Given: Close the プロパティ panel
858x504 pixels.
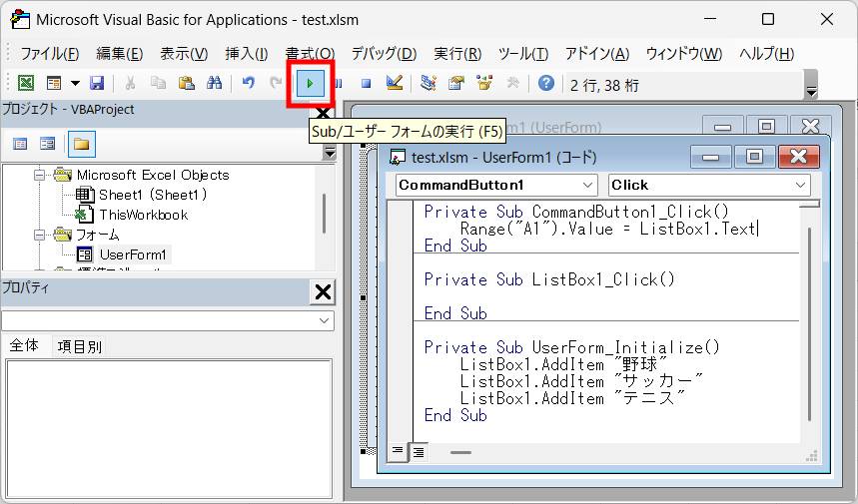Looking at the screenshot, I should click(x=323, y=291).
